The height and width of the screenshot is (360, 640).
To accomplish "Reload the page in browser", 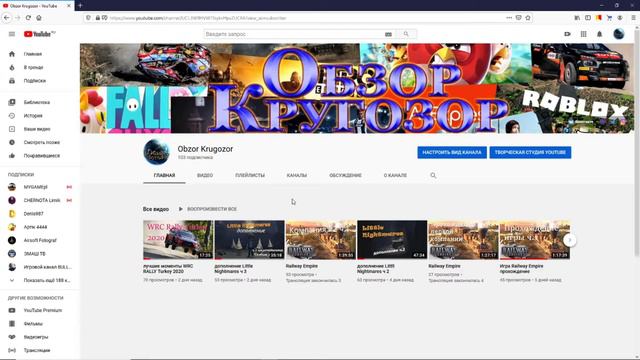I will pos(28,18).
